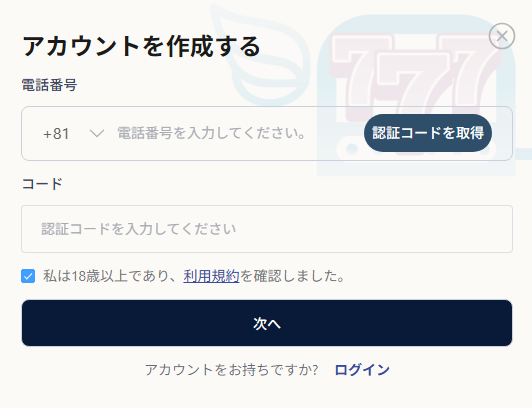Focus the 認証コードを入力してください code field
The width and height of the screenshot is (532, 408).
coord(267,229)
